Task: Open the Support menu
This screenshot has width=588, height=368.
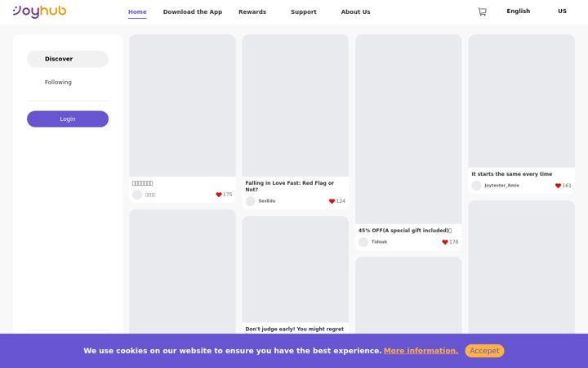Action: pyautogui.click(x=304, y=11)
